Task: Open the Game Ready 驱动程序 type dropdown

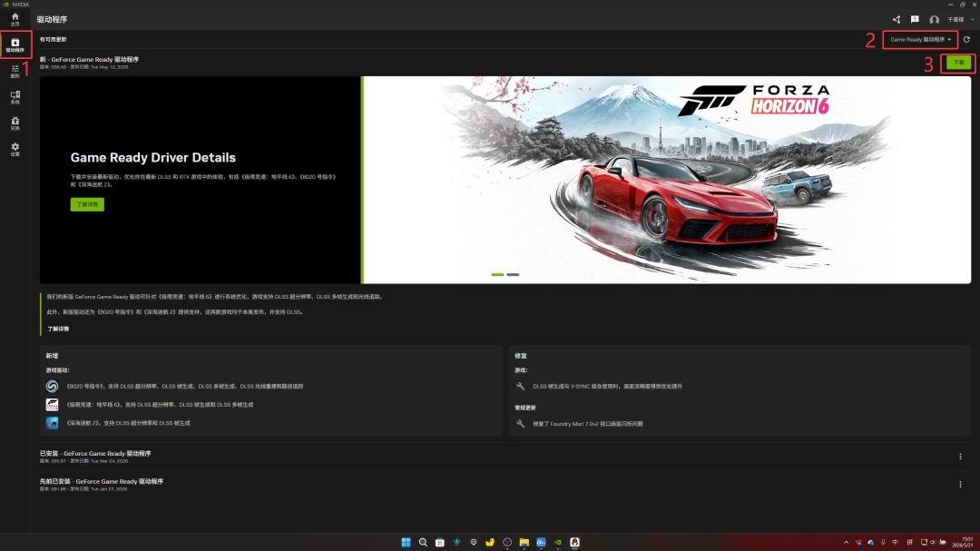Action: coord(920,39)
